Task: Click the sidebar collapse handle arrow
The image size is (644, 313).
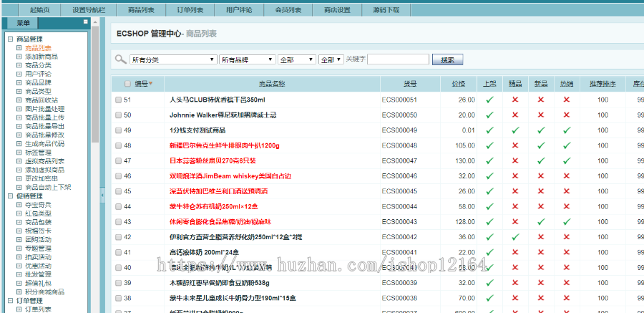Action: [x=102, y=196]
